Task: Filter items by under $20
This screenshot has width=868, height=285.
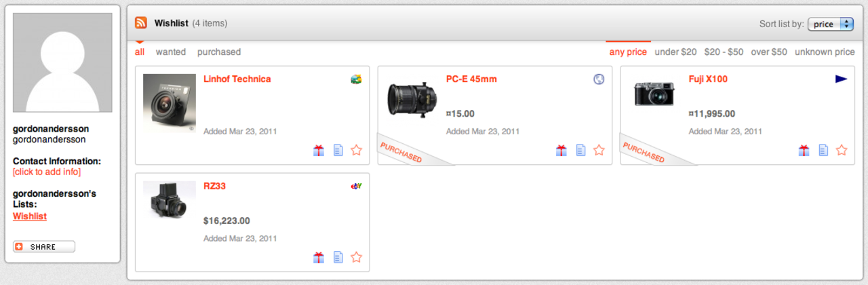Action: point(675,52)
